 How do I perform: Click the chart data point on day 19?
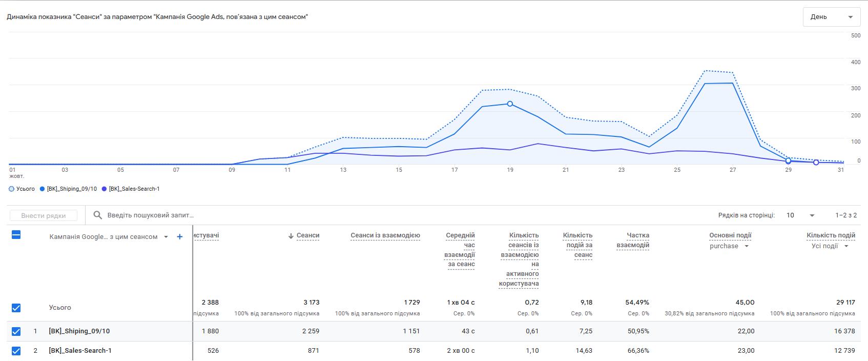coord(510,104)
